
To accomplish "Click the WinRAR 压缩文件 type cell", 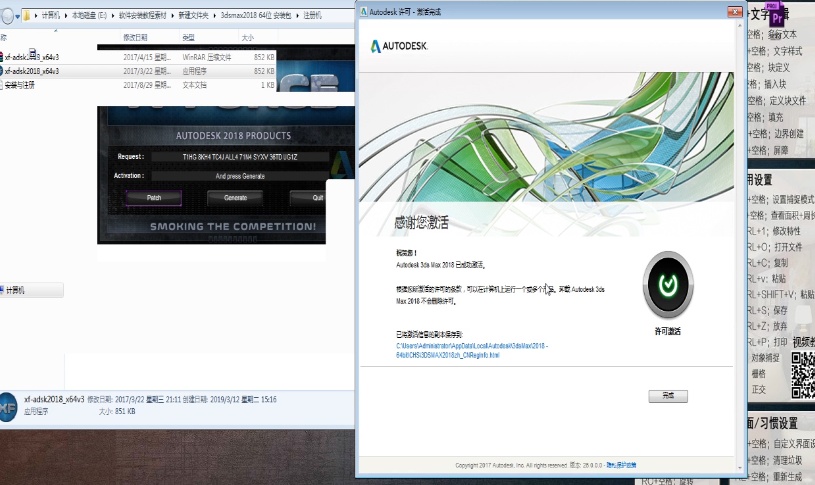I will pos(207,57).
